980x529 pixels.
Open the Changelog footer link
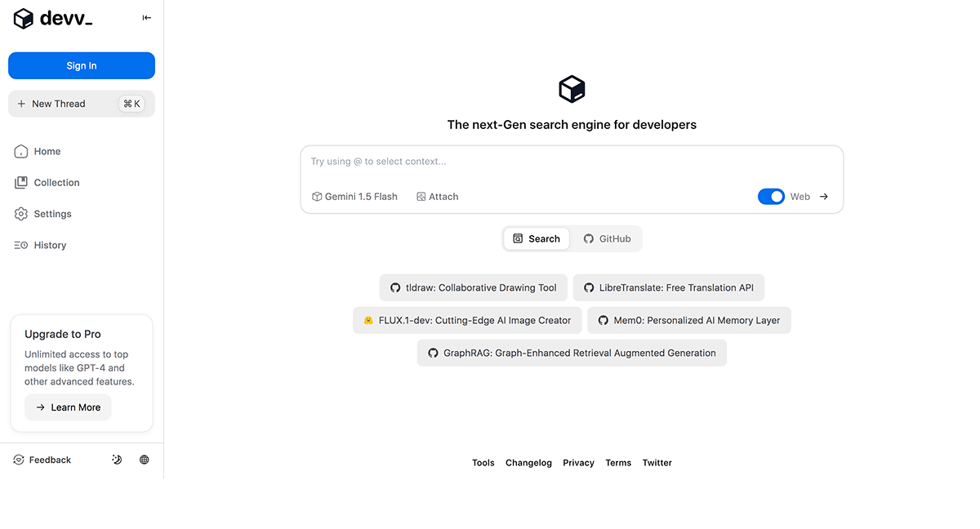528,463
